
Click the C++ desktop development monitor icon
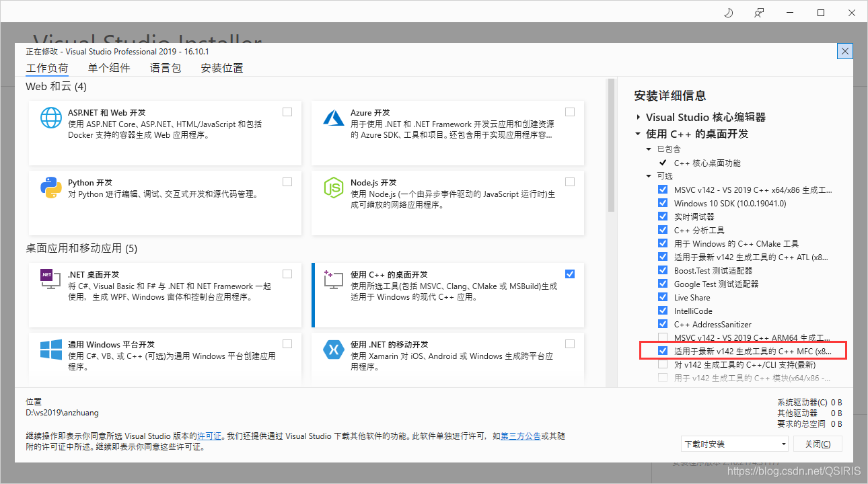(334, 279)
